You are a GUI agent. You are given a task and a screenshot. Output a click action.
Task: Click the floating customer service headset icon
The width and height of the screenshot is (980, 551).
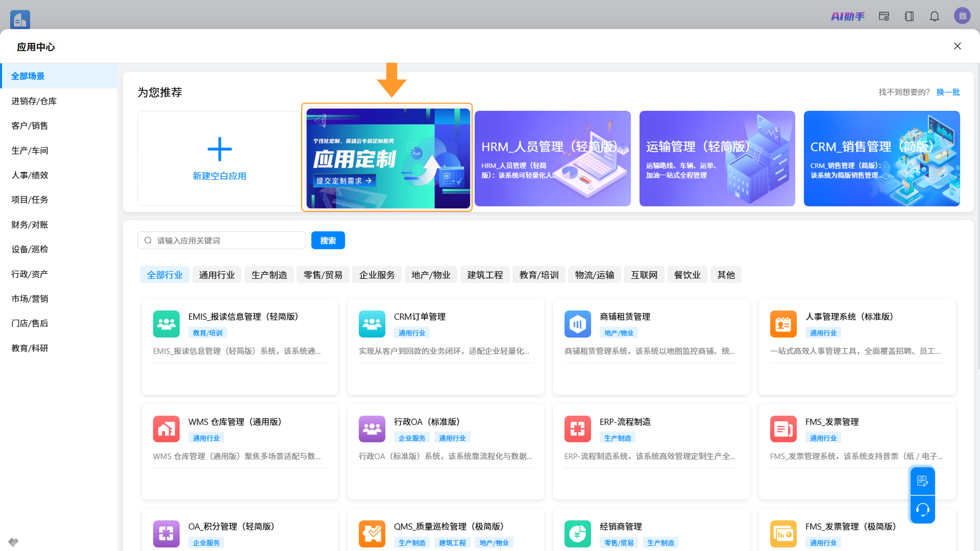tap(922, 509)
